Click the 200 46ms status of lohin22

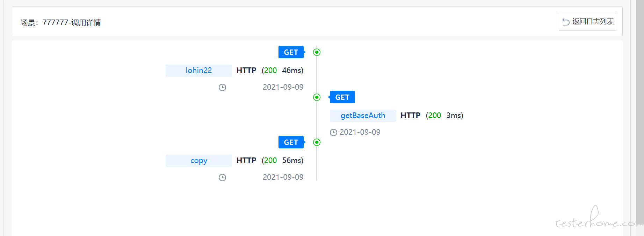(x=283, y=71)
